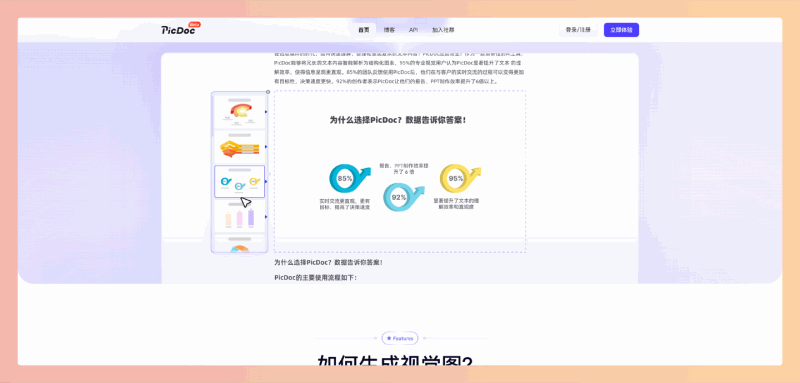
Task: Click blue arrow beside orange arrows thumbnail
Action: 266,147
